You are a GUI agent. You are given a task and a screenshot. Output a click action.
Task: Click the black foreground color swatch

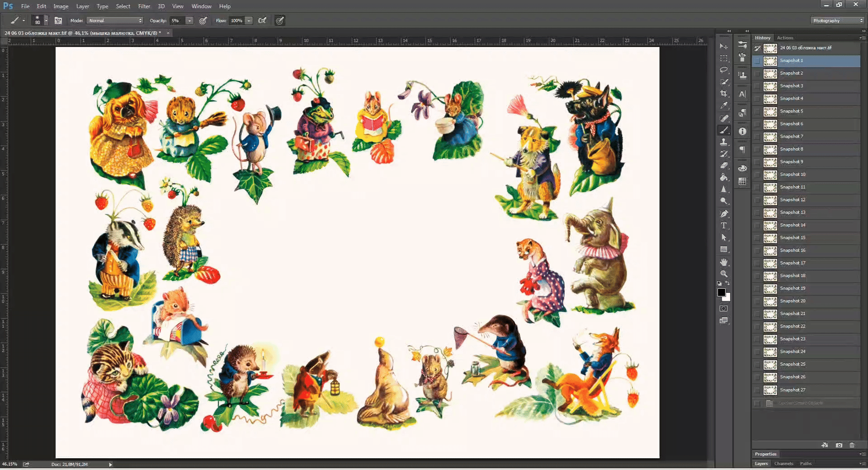(722, 292)
